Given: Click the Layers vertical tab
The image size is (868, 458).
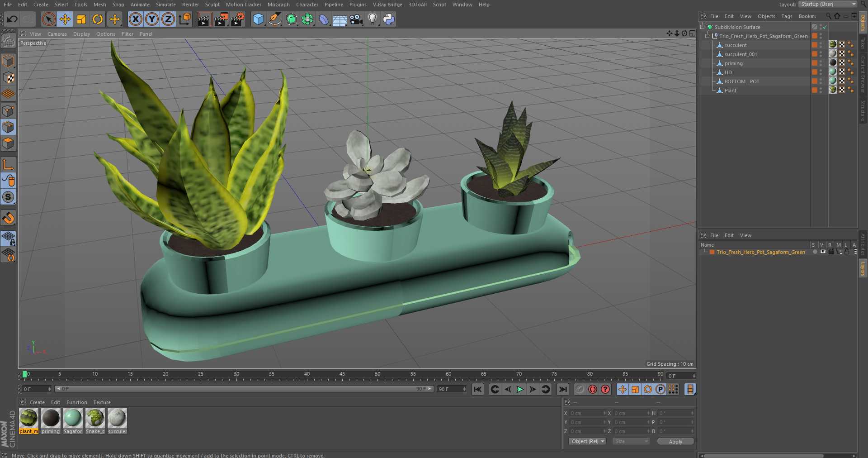Looking at the screenshot, I should [x=863, y=269].
